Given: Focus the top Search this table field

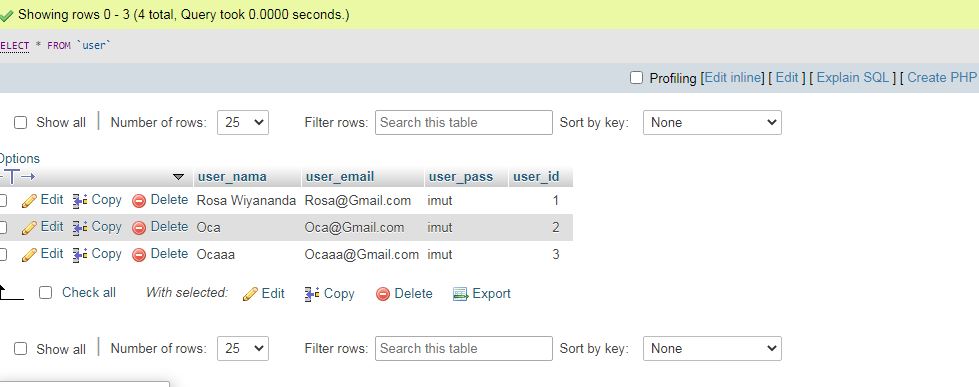Looking at the screenshot, I should tap(464, 122).
